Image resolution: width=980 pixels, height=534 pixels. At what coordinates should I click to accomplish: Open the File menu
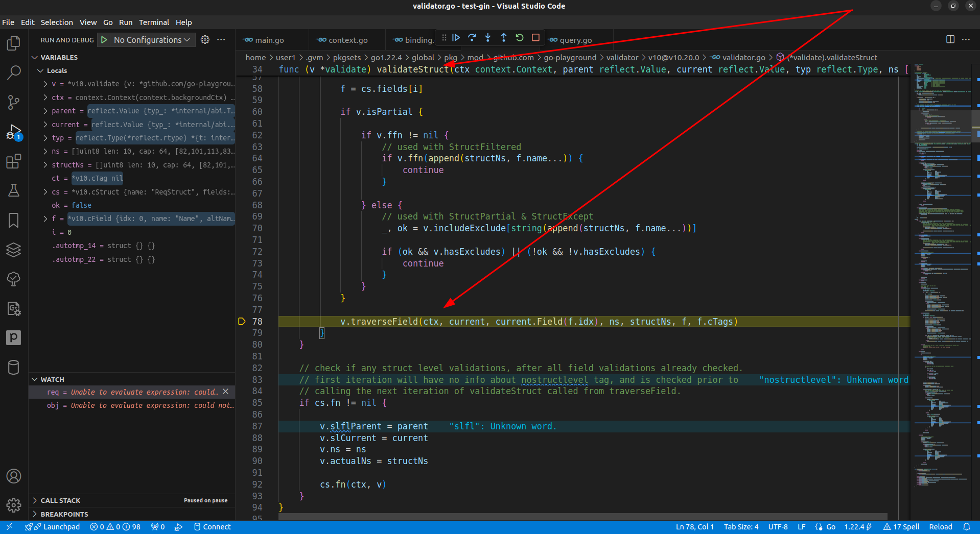[x=8, y=22]
